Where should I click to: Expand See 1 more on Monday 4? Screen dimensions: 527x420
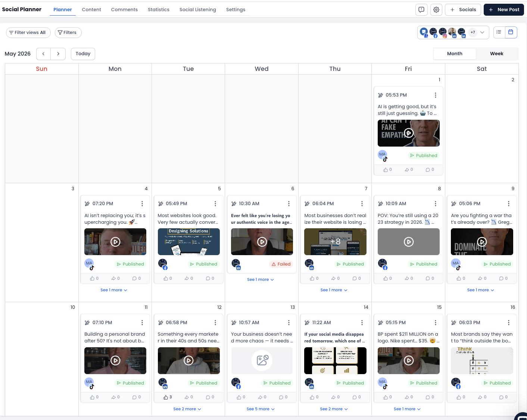click(114, 290)
